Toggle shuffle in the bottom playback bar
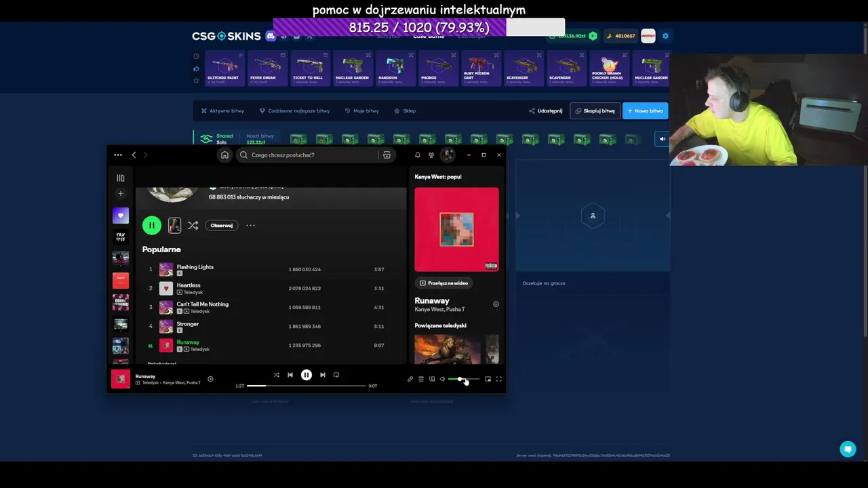Screen dimensions: 868x488 pos(277,375)
